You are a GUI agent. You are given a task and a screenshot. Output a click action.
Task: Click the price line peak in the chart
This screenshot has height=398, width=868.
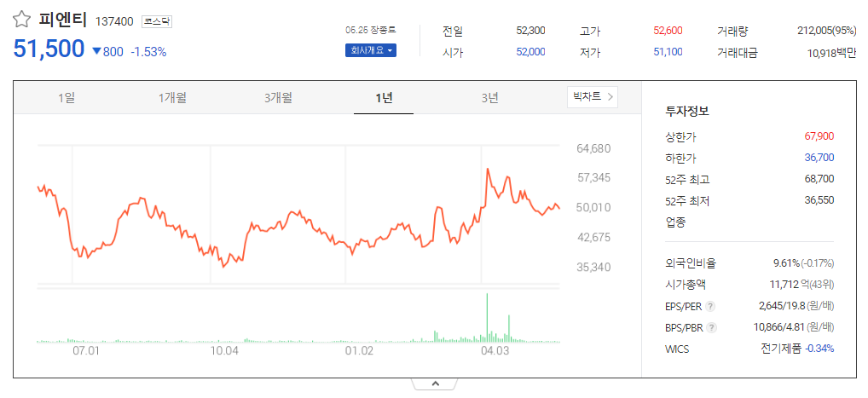coord(487,169)
